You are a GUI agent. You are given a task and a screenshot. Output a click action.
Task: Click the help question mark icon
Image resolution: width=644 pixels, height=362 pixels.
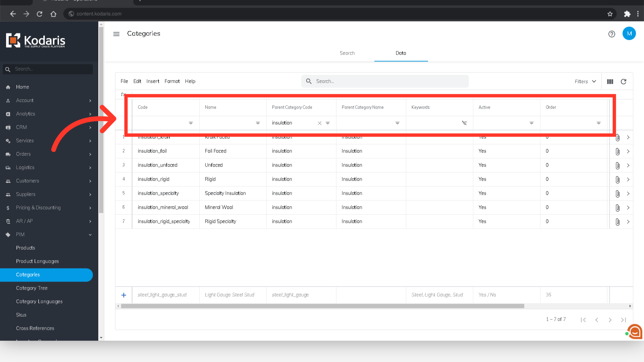(611, 34)
